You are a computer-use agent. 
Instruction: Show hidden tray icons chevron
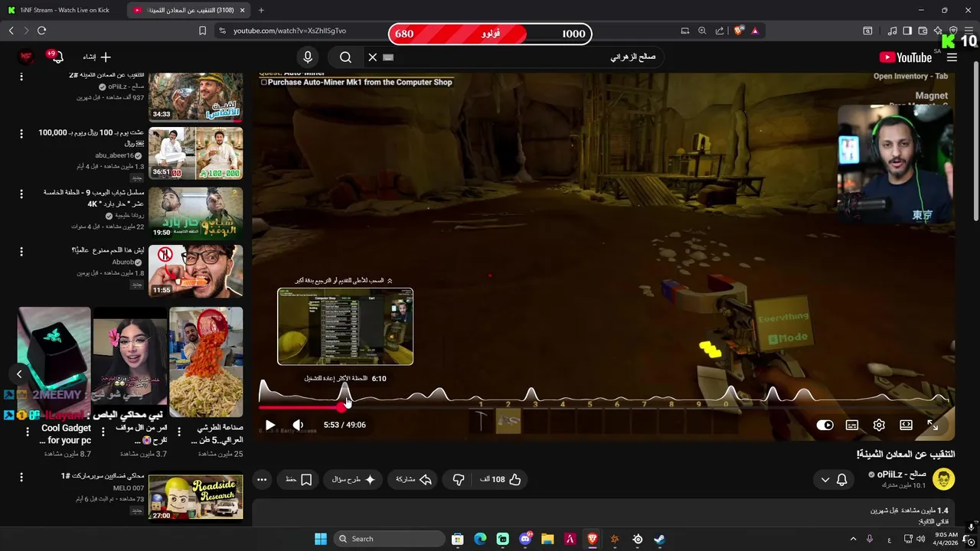coord(853,539)
